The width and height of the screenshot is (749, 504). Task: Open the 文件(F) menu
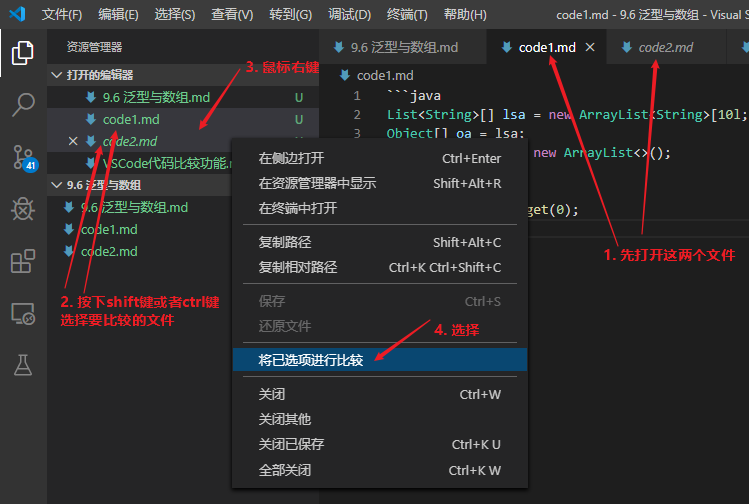(x=62, y=14)
